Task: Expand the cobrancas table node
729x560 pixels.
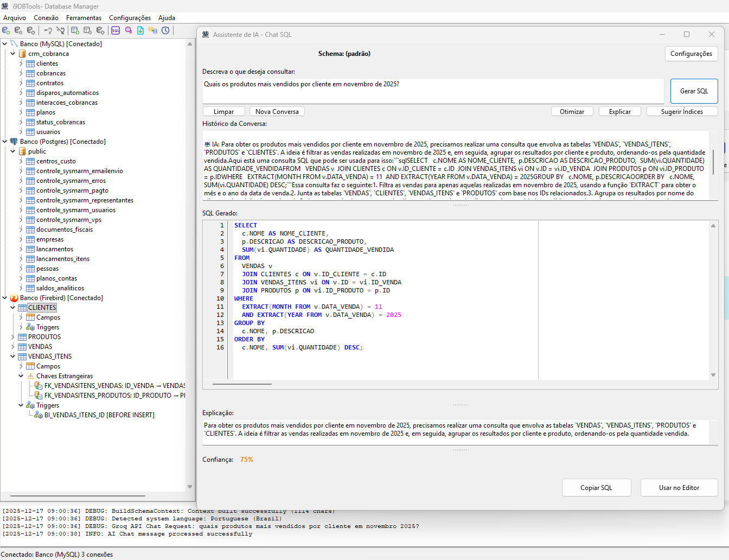Action: [21, 73]
